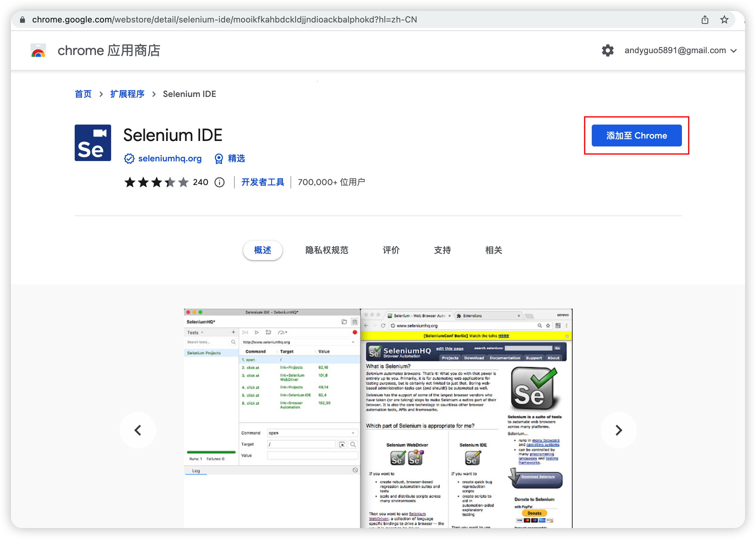This screenshot has height=539, width=756.
Task: Click the 精选 featured label
Action: [x=237, y=159]
